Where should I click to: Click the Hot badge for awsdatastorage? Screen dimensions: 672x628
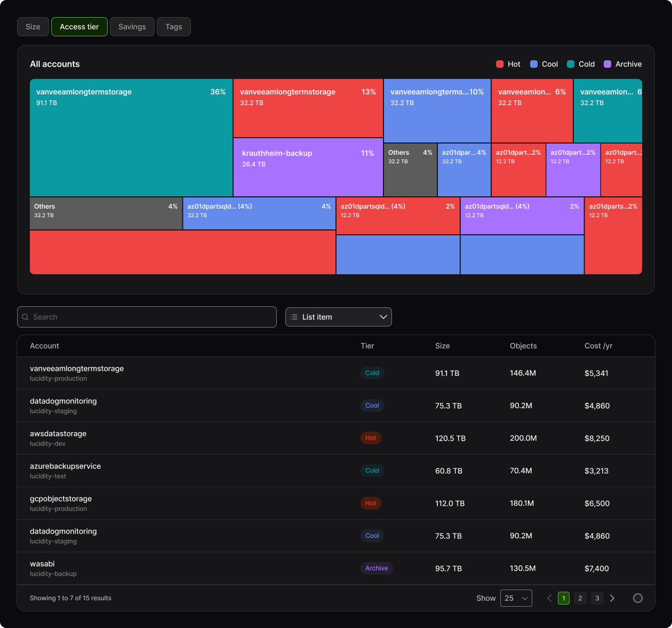click(371, 438)
